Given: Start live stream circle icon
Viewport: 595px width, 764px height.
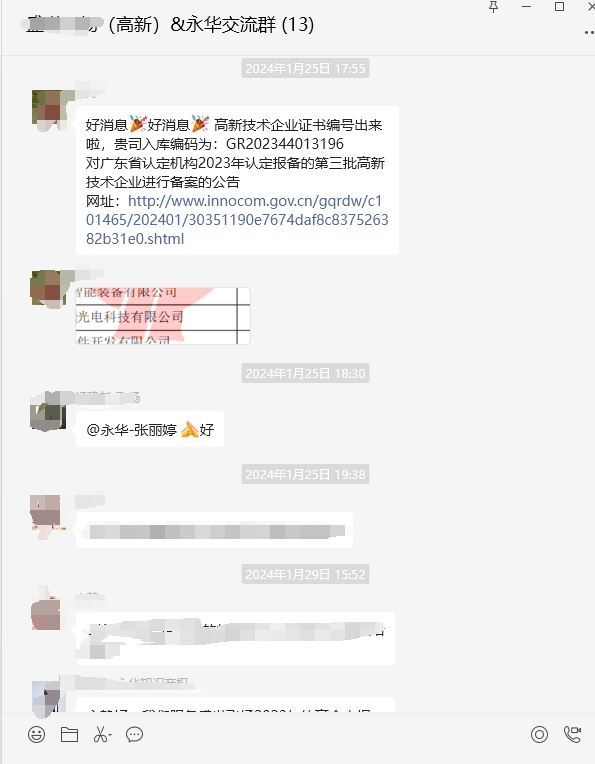Looking at the screenshot, I should click(539, 734).
